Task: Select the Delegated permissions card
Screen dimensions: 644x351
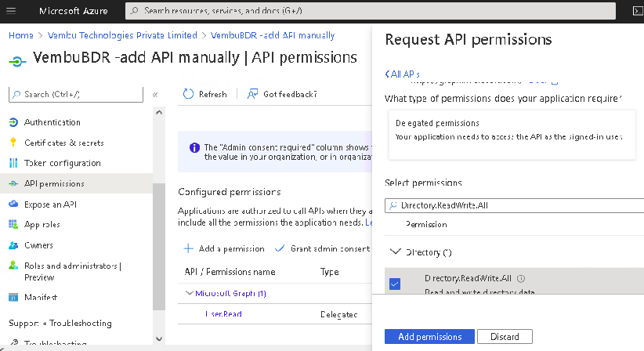Action: pos(512,134)
